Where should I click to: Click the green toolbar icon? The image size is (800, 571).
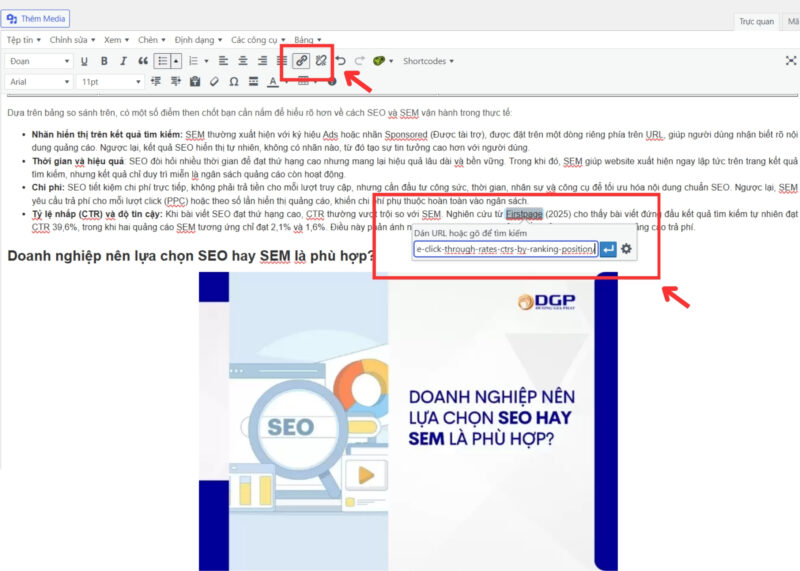coord(379,61)
